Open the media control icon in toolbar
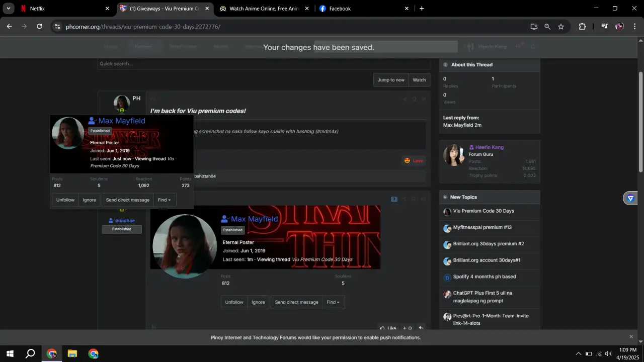The width and height of the screenshot is (644, 362). [x=604, y=27]
